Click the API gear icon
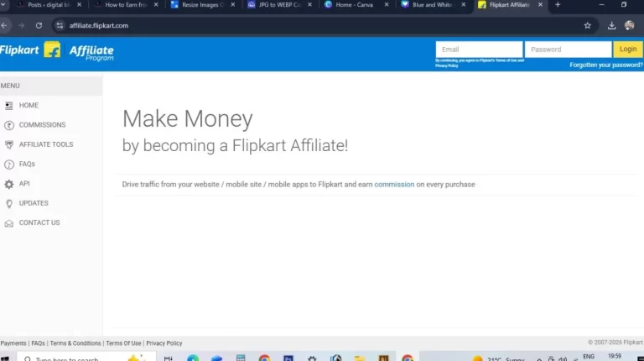 point(9,184)
